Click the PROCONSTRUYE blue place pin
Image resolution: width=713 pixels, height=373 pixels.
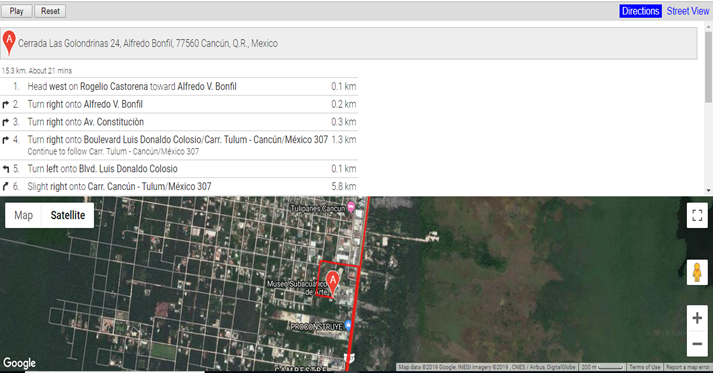[348, 325]
